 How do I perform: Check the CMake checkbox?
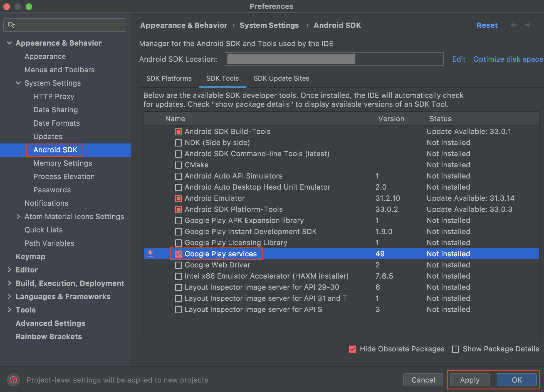click(x=179, y=165)
